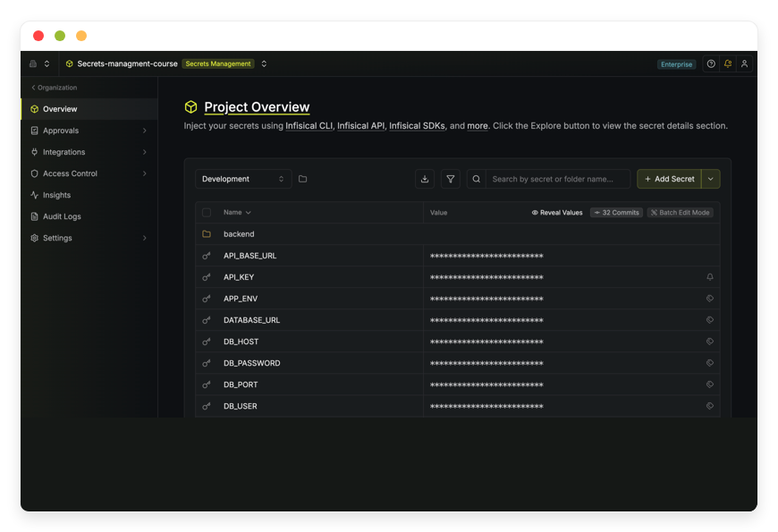Click the reminder bell on API_KEY row
The width and height of the screenshot is (778, 532).
click(x=710, y=277)
